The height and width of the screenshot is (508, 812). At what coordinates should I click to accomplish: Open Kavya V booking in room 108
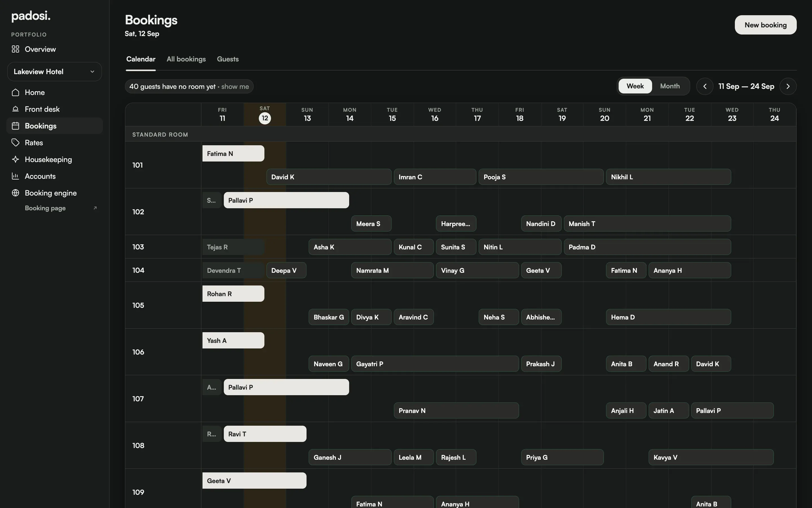click(x=711, y=457)
